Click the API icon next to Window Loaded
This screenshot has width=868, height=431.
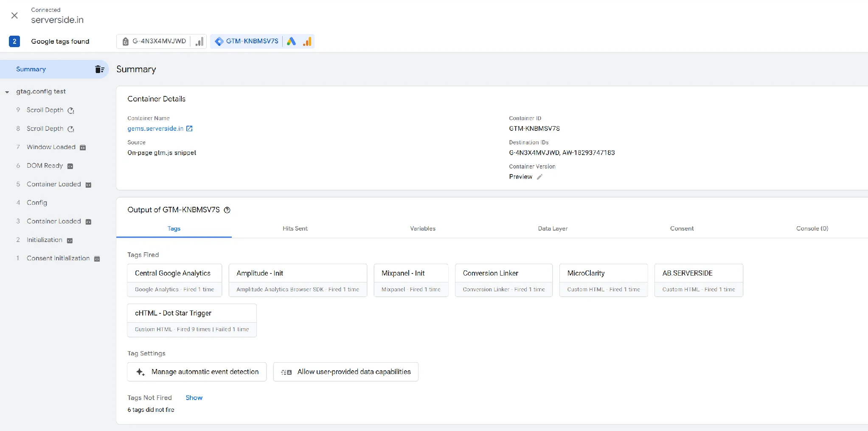point(83,147)
